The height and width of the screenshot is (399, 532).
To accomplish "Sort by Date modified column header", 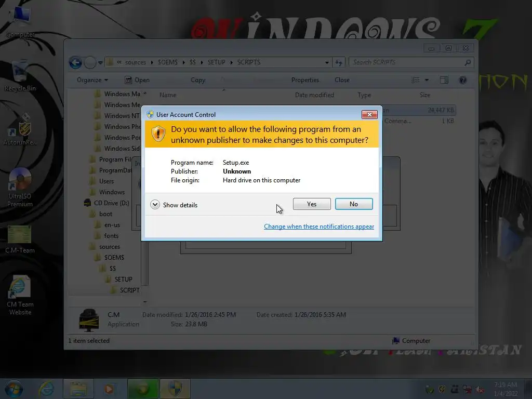I will coord(314,95).
